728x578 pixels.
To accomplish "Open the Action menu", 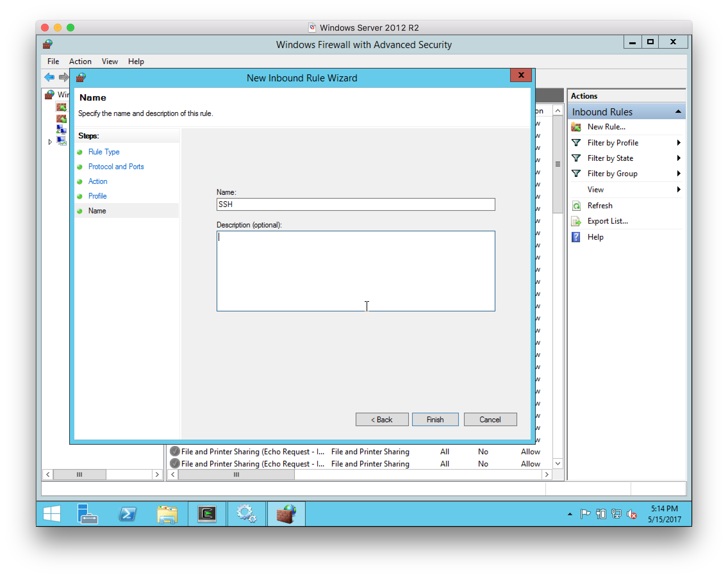I will click(x=80, y=62).
